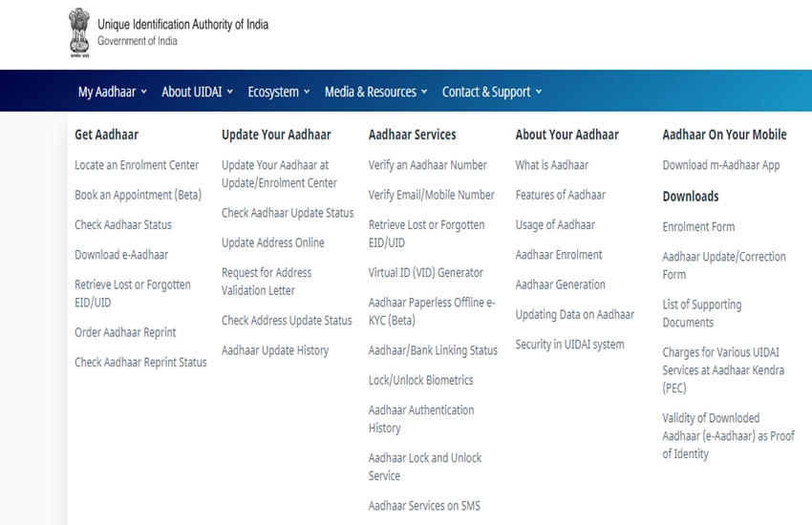Open the About UIDAI dropdown menu
Screen dimensions: 812x525
197,92
